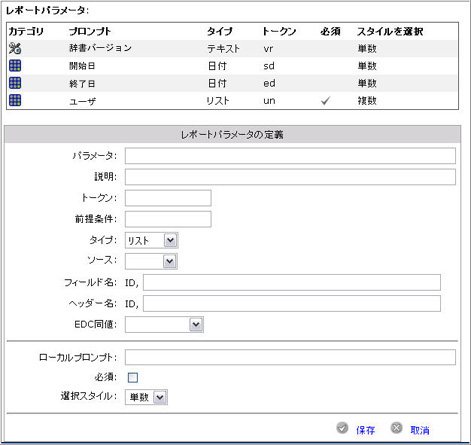The width and height of the screenshot is (471, 445).
Task: Open the ソース dropdown
Action: 151,261
